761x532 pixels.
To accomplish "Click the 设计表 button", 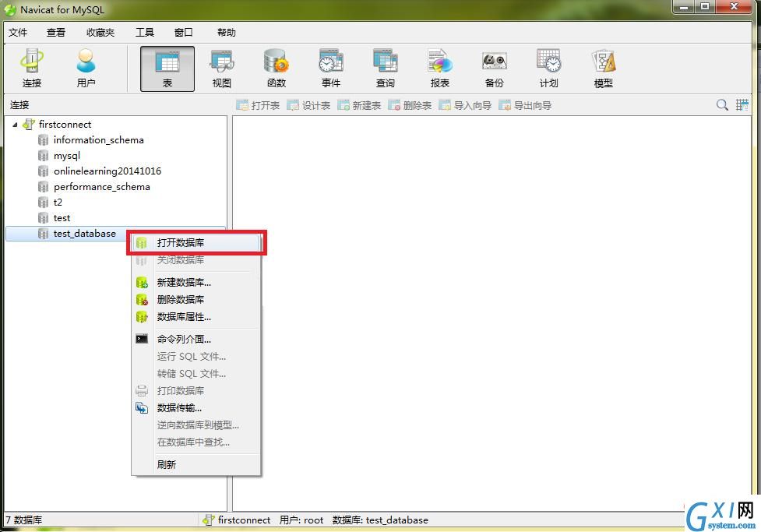I will 308,105.
